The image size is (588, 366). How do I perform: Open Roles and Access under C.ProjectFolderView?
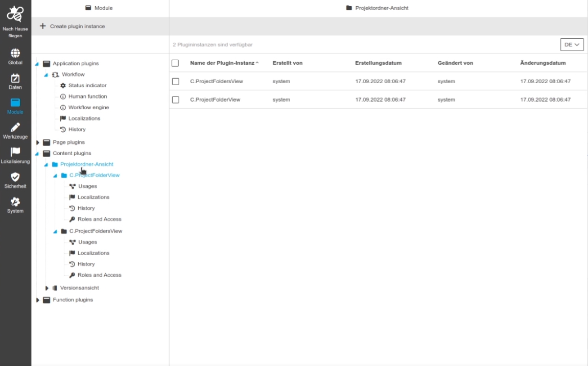[99, 219]
